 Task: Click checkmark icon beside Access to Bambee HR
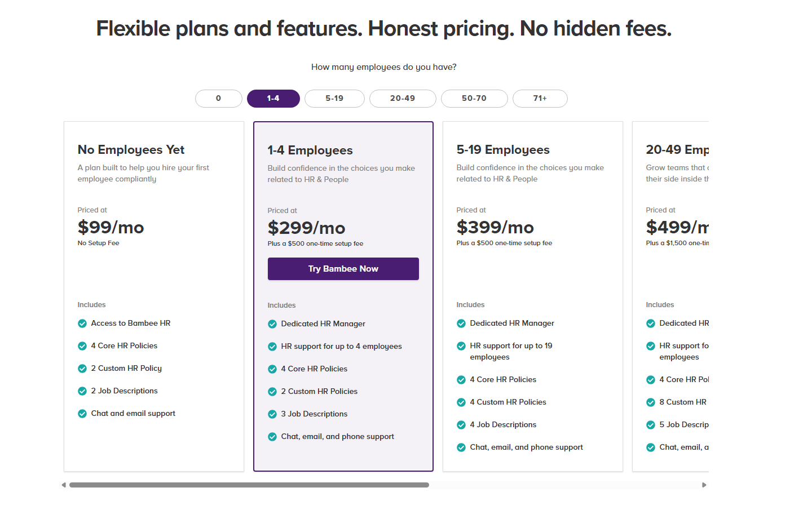pyautogui.click(x=82, y=323)
